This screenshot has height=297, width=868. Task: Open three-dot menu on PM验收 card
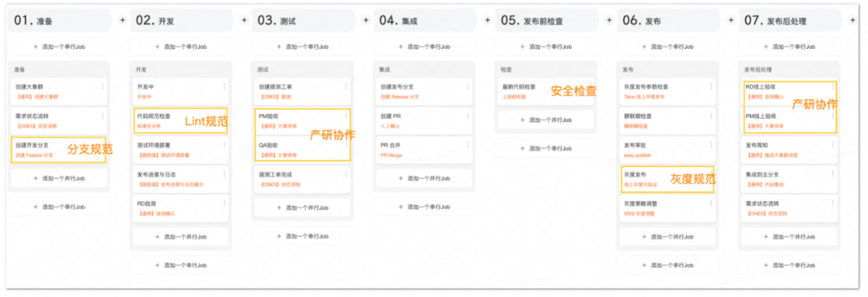click(x=346, y=116)
